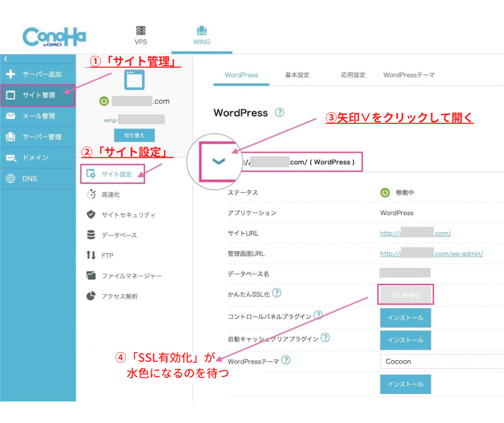Viewport: 504px width, 423px height.
Task: Expand the site entry with chevron arrow
Action: click(219, 161)
